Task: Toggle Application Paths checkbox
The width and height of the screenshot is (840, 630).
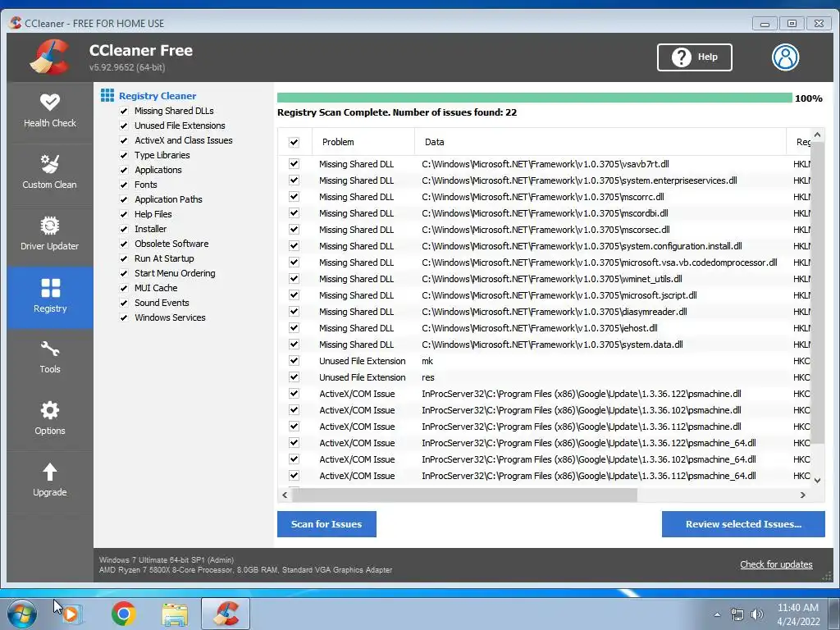Action: (x=124, y=199)
